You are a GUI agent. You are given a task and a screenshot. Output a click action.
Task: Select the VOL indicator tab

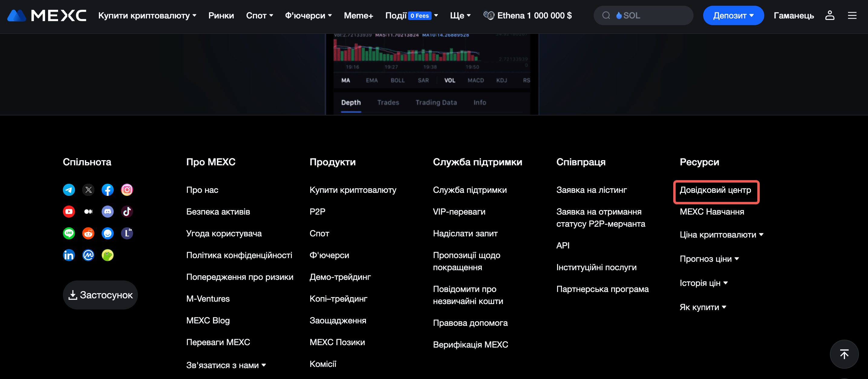click(x=449, y=80)
